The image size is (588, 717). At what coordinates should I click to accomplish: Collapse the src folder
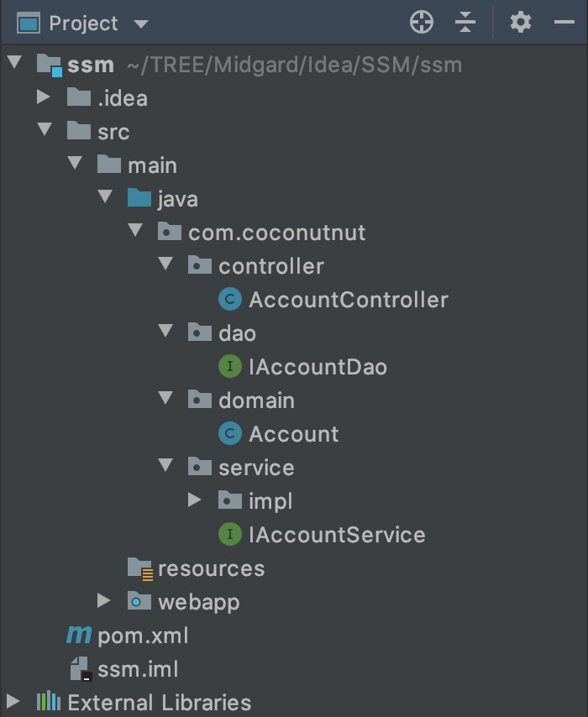point(44,132)
